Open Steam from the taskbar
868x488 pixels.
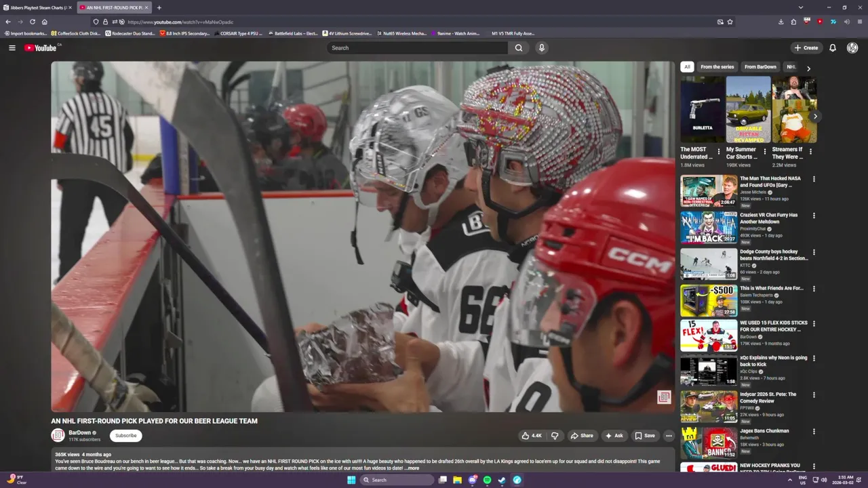(x=502, y=480)
